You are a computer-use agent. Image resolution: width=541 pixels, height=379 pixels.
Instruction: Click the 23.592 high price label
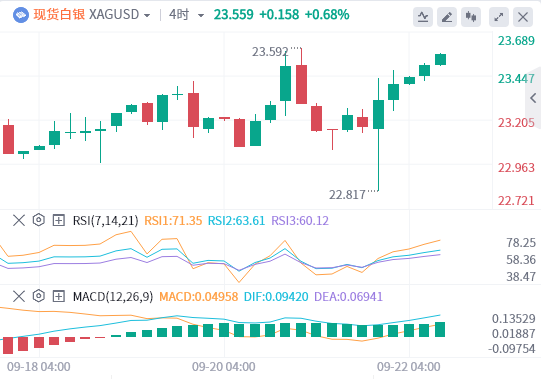point(270,52)
